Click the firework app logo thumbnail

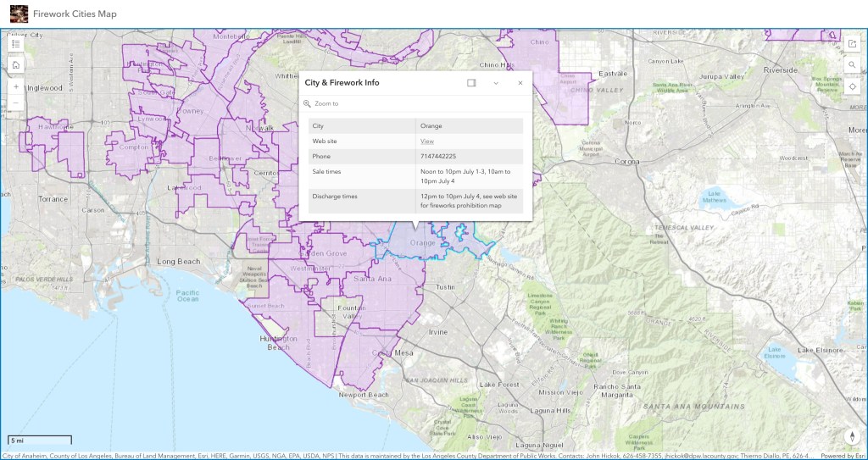click(x=19, y=14)
